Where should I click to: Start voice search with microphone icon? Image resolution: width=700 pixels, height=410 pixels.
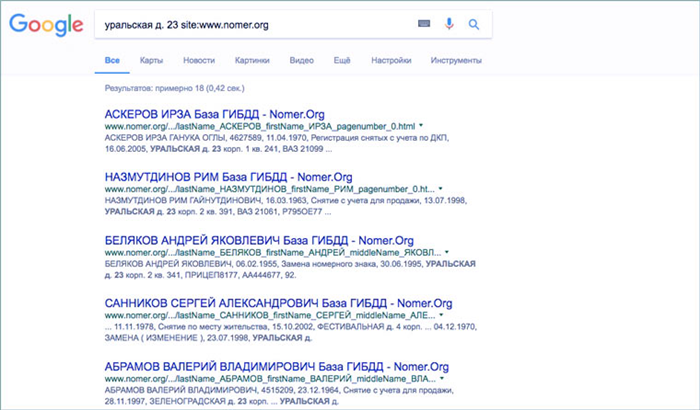click(449, 24)
